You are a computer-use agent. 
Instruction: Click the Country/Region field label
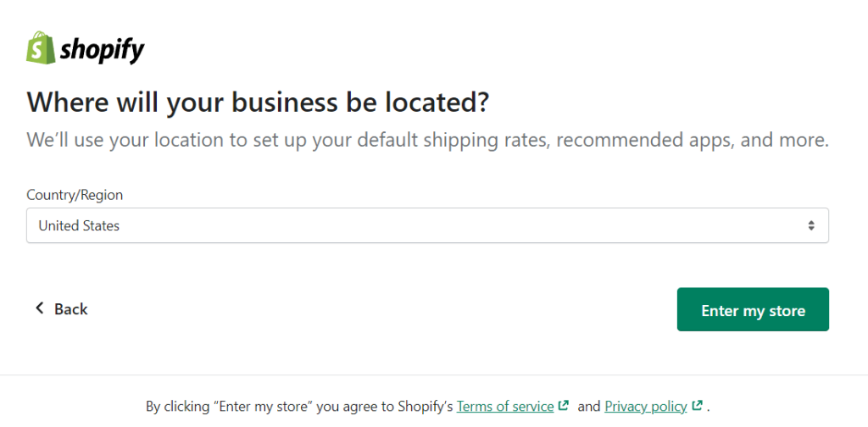point(75,195)
